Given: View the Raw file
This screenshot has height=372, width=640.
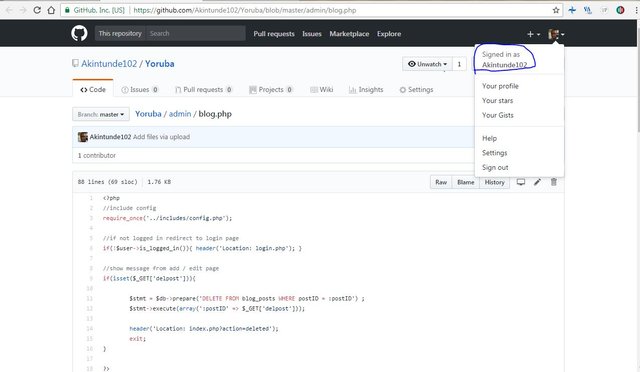Looking at the screenshot, I should [441, 182].
